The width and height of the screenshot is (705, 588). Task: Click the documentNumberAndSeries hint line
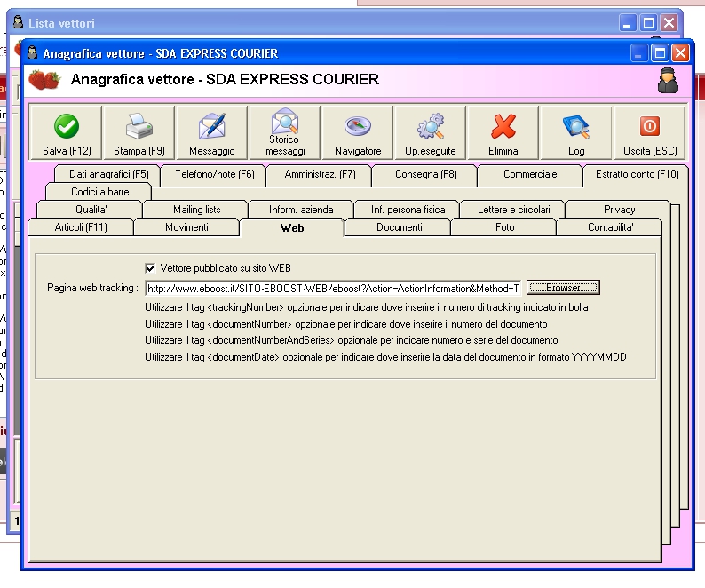click(351, 340)
